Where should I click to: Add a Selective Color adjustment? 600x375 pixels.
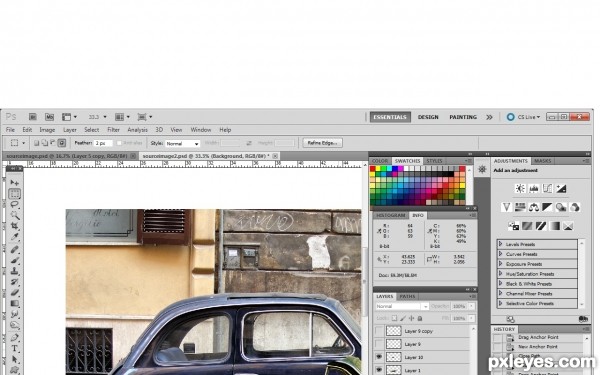click(568, 226)
